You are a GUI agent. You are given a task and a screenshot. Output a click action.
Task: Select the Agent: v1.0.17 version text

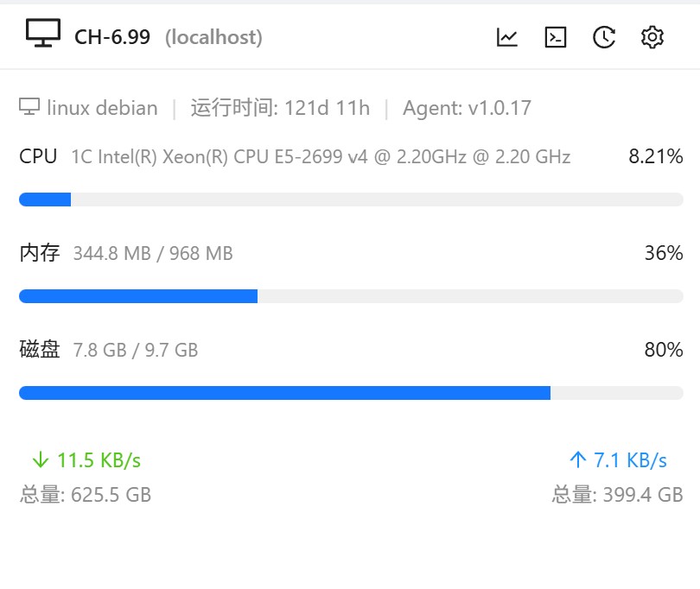click(x=467, y=108)
